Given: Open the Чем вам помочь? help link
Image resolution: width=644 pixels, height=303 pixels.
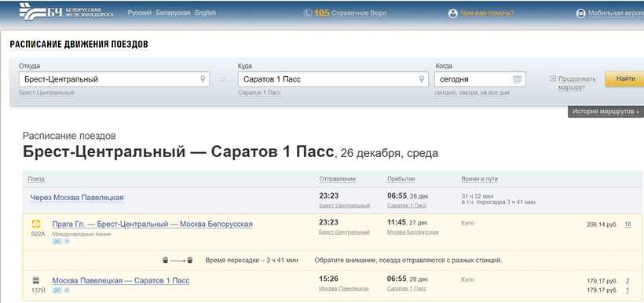Looking at the screenshot, I should (x=487, y=13).
